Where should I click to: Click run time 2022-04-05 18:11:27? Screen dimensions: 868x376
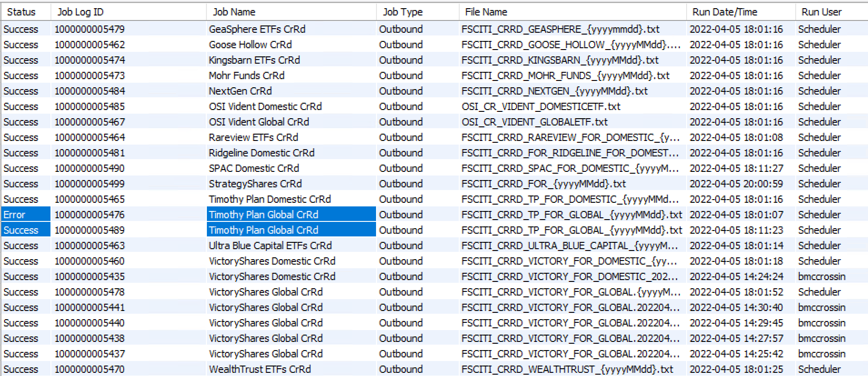[737, 168]
